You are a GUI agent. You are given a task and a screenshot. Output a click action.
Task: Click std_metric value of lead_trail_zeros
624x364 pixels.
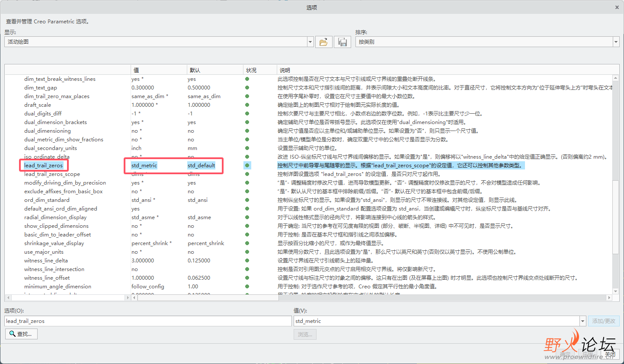tap(144, 166)
